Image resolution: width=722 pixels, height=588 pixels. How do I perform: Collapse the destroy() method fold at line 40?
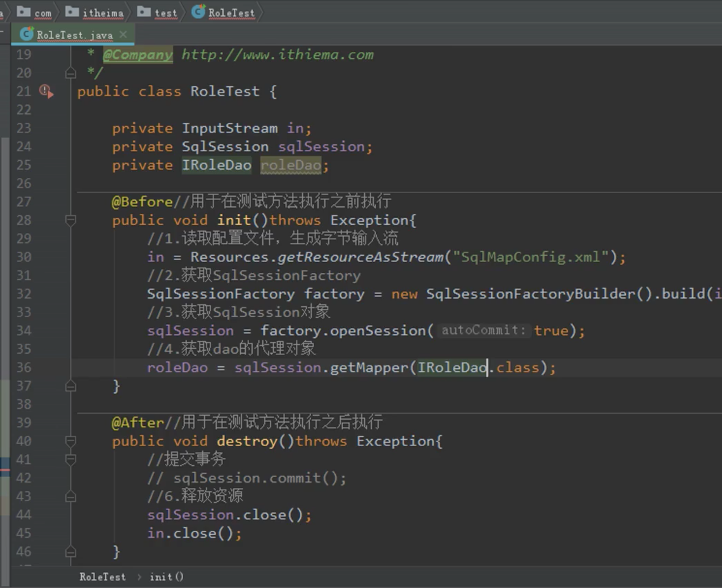point(70,441)
